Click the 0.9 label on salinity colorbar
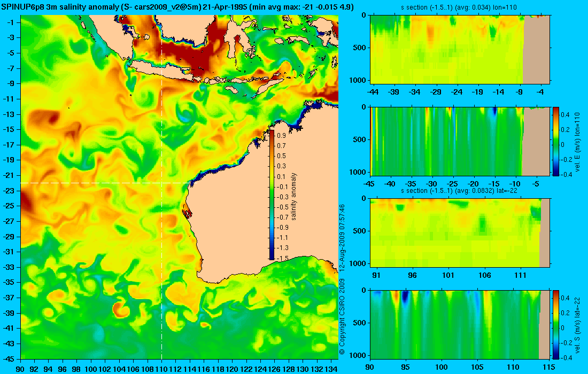Viewport: 588px width, 374px height. click(x=282, y=135)
